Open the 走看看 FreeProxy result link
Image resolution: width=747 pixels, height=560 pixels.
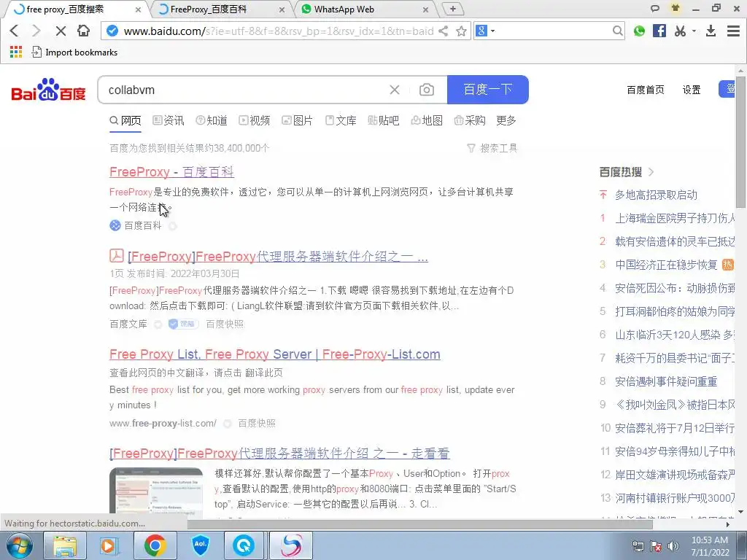pyautogui.click(x=279, y=454)
